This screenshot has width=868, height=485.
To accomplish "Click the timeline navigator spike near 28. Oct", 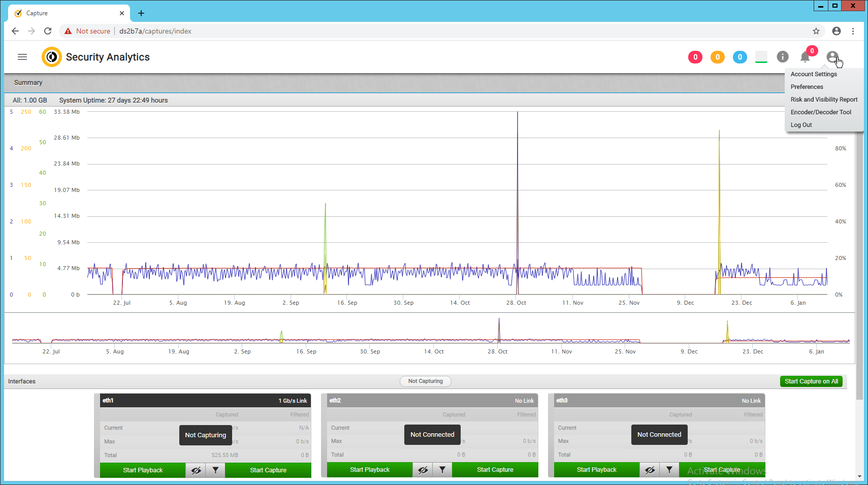I will [499, 331].
